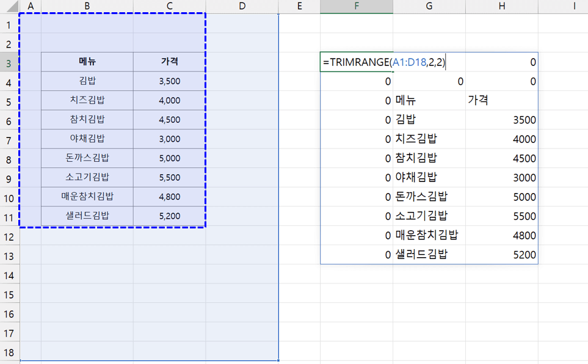The height and width of the screenshot is (364, 588).
Task: Select column G header
Action: tap(429, 6)
